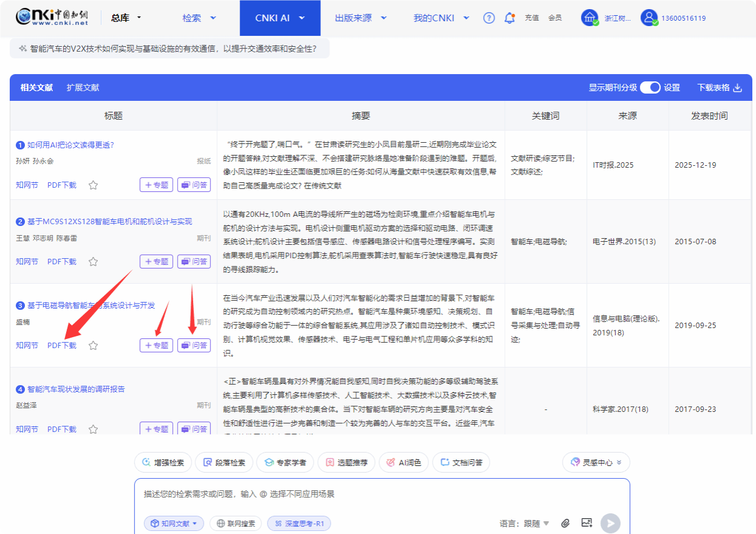Screen dimensions: 756x534
Task: Click the 问答 button for article 2
Action: point(194,262)
